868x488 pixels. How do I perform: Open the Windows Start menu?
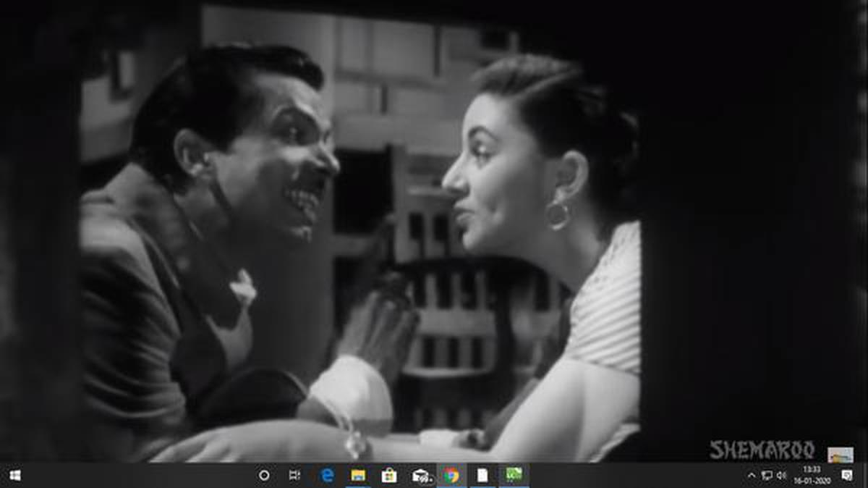click(x=15, y=476)
